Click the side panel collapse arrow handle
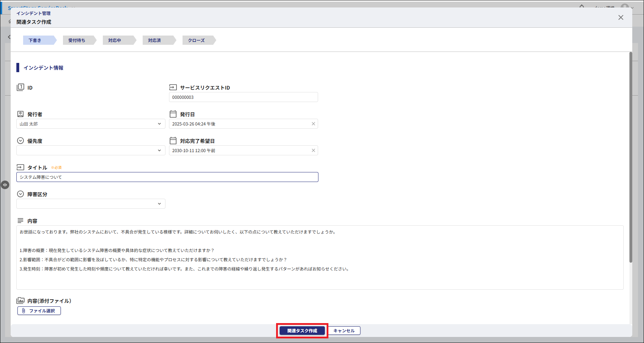Viewport: 644px width, 343px height. [x=5, y=185]
